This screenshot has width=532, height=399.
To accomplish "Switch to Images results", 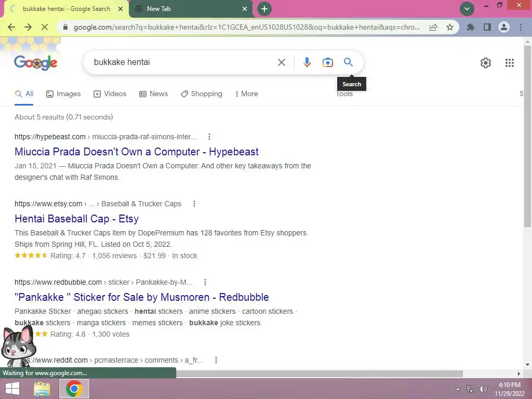I will [x=63, y=94].
